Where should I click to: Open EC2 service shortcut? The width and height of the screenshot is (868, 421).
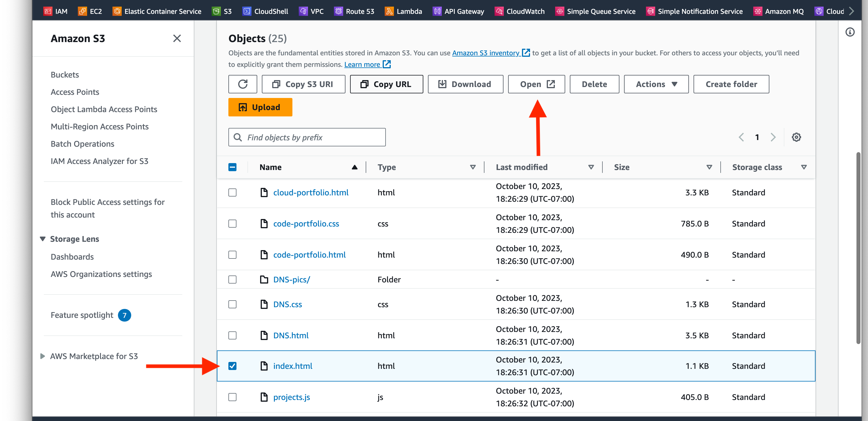point(90,11)
